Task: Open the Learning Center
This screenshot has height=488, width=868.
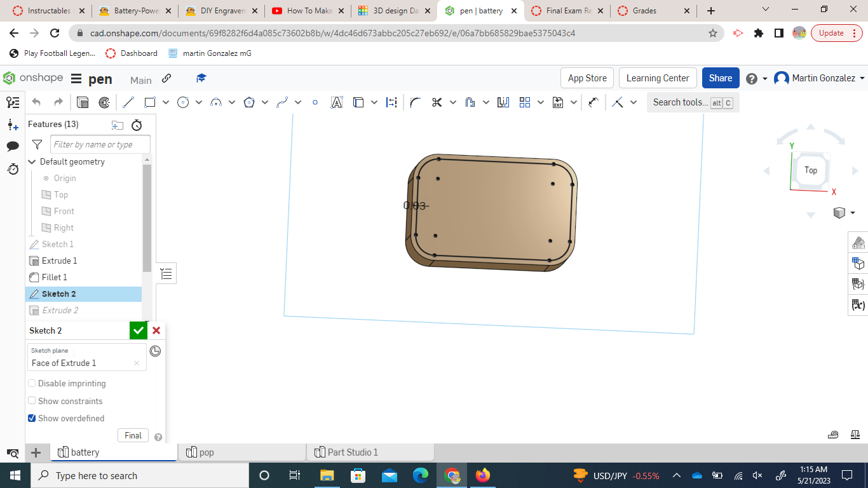Action: 657,78
